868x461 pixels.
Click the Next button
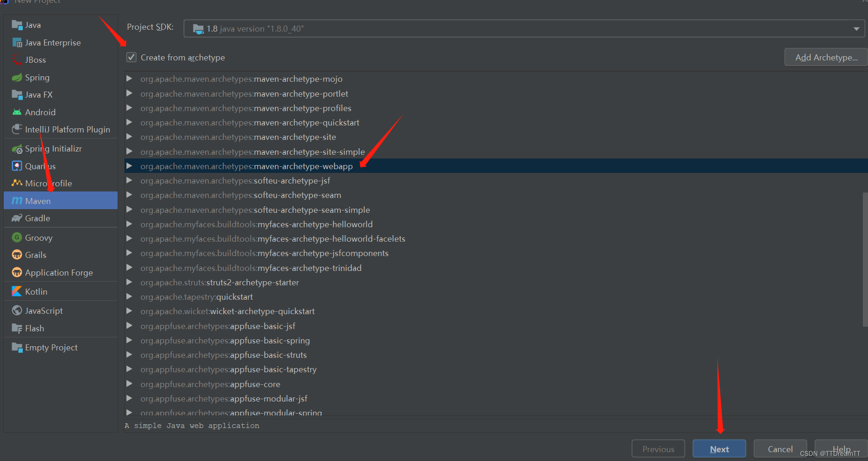[x=719, y=449]
